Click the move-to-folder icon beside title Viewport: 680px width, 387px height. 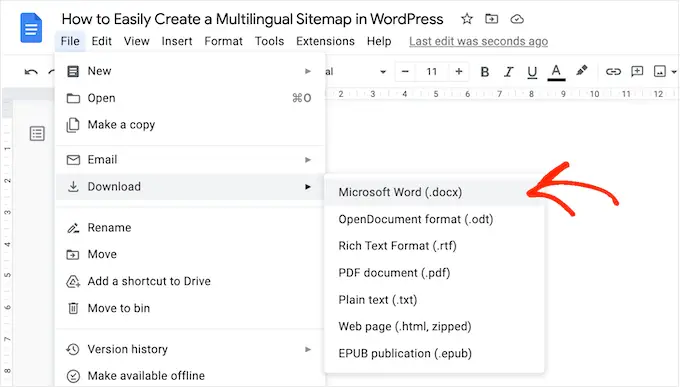point(491,19)
